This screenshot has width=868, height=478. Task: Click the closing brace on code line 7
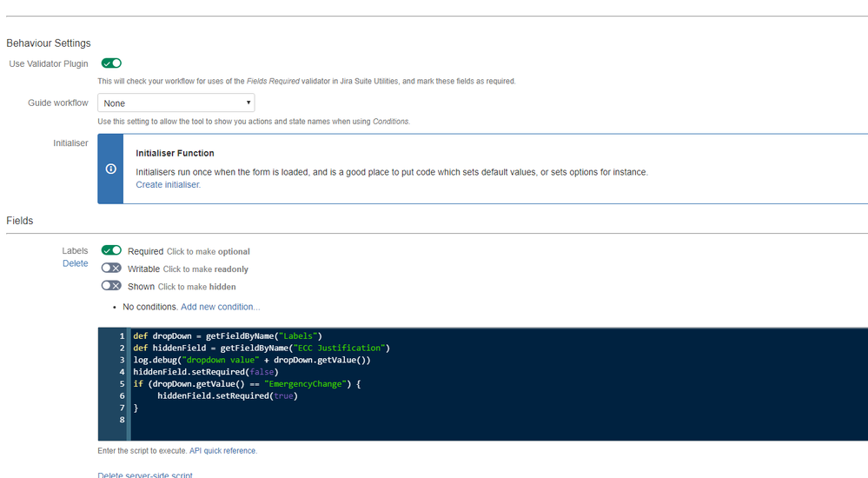(136, 408)
